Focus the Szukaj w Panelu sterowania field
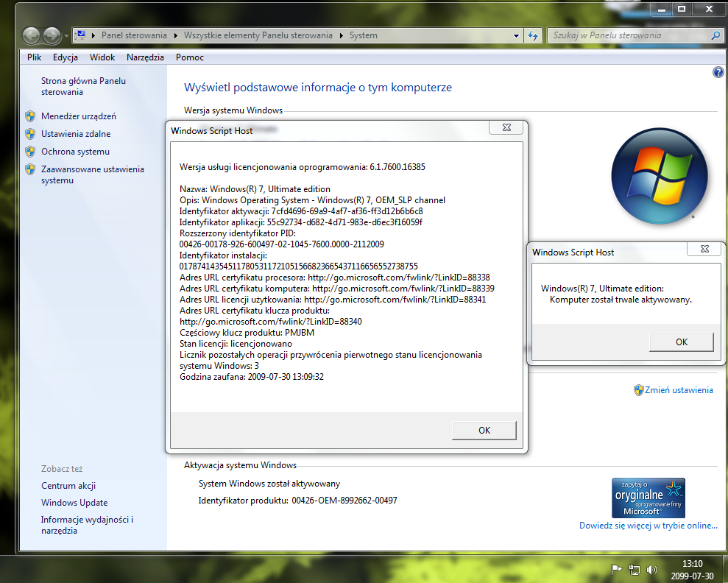728x583 pixels. [629, 35]
